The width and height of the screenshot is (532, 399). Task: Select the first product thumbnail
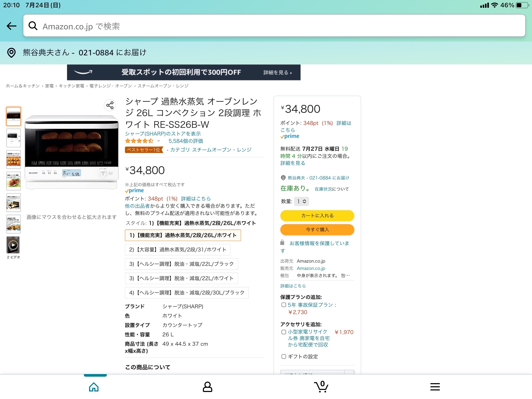[x=14, y=116]
